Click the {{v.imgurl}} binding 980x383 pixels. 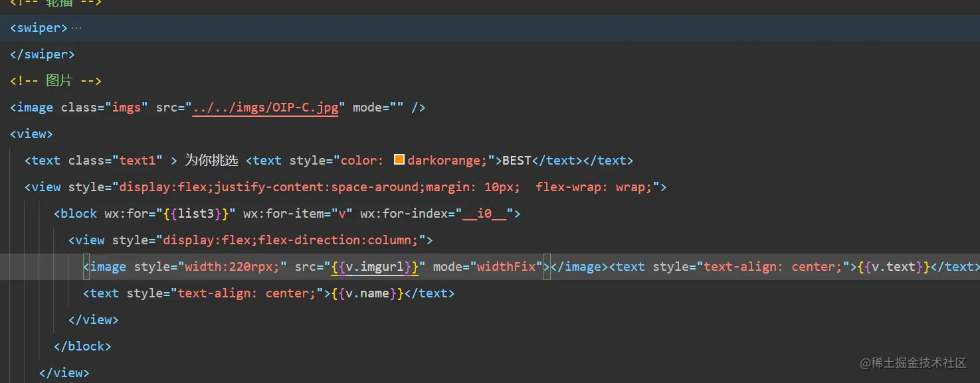tap(375, 267)
